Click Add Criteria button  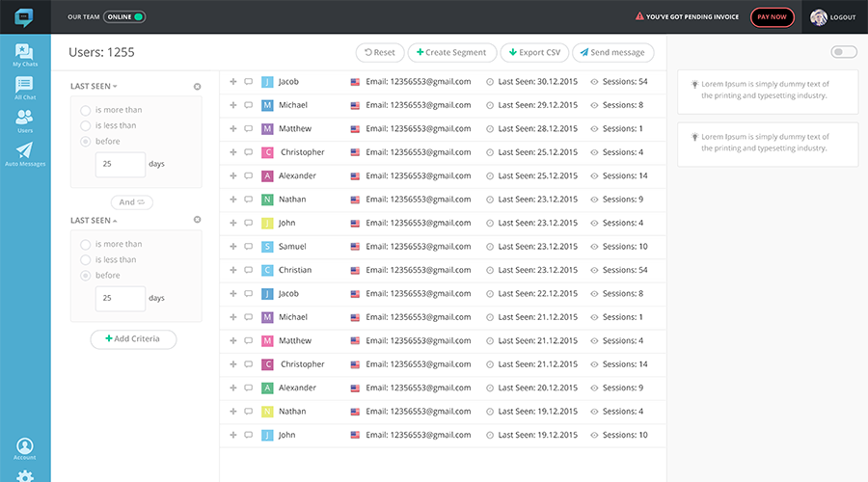(133, 338)
